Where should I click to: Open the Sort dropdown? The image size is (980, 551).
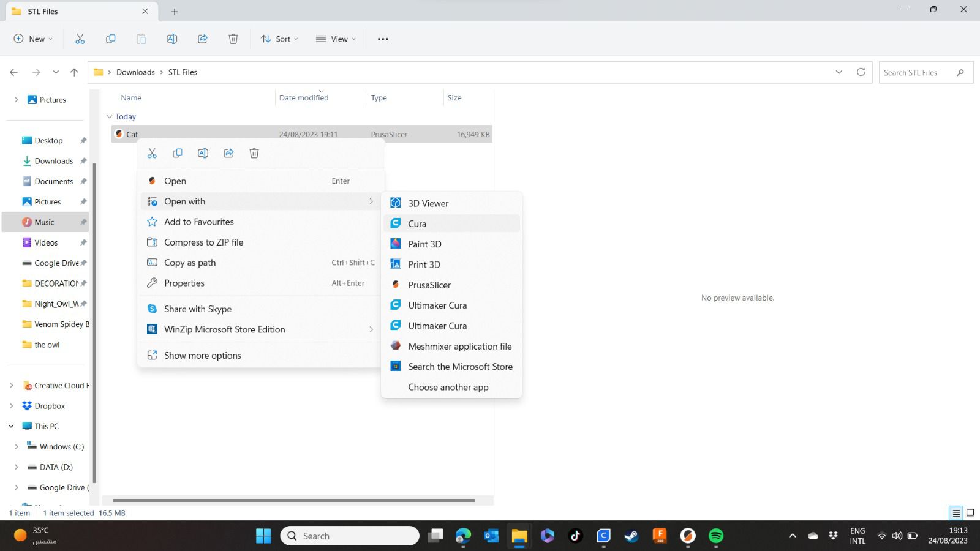[279, 39]
